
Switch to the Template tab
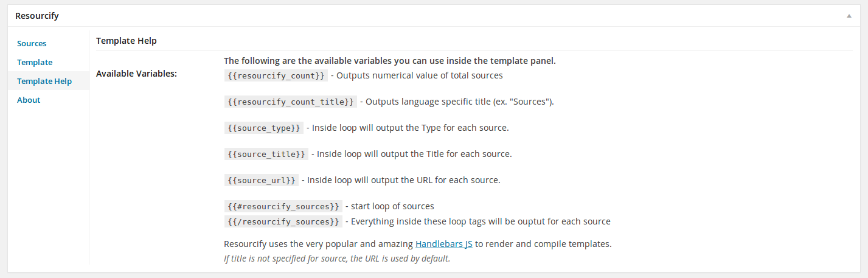pyautogui.click(x=35, y=63)
